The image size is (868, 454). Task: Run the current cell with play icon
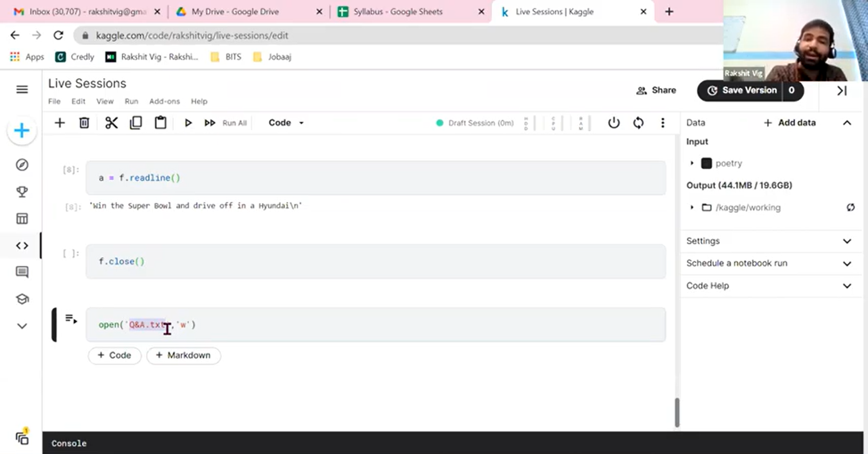point(188,123)
